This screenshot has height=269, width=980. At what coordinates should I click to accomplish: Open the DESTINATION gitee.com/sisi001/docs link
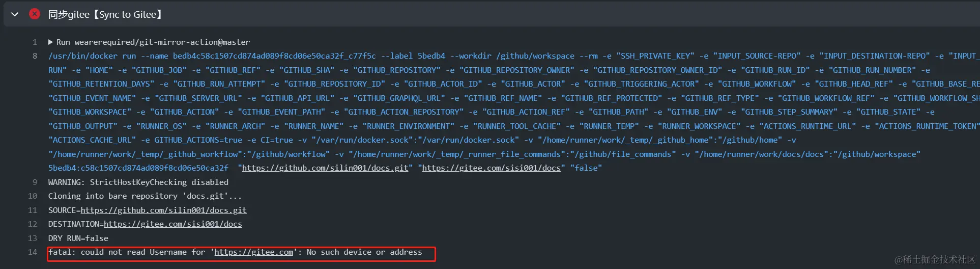173,224
